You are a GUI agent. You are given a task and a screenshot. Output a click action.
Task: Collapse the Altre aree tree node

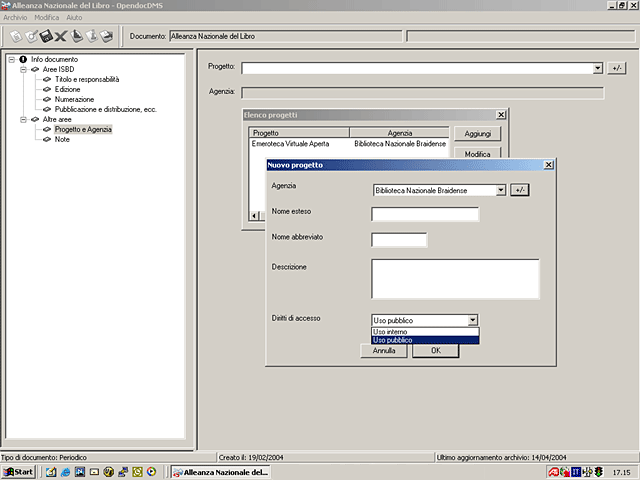coord(24,120)
